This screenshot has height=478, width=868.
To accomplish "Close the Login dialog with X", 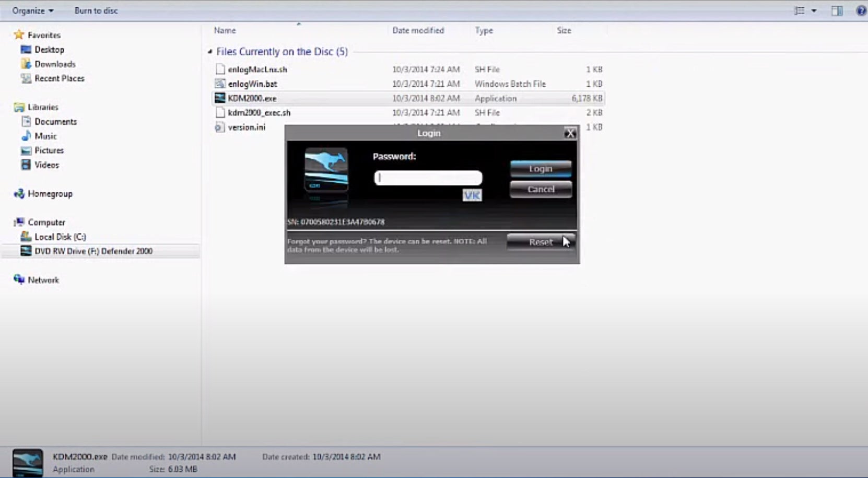I will click(570, 133).
